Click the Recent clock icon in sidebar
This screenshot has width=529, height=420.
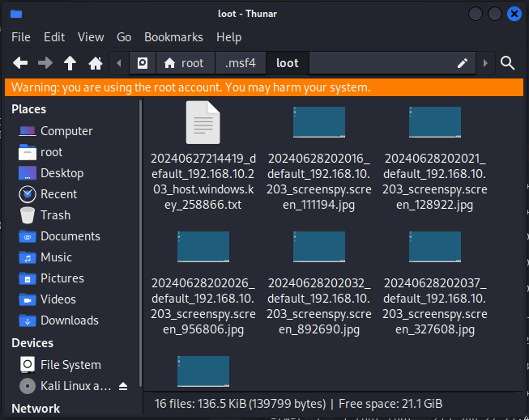(28, 194)
